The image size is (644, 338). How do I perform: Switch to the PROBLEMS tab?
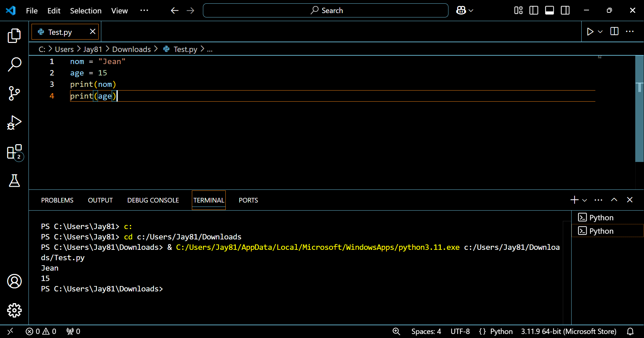tap(57, 200)
